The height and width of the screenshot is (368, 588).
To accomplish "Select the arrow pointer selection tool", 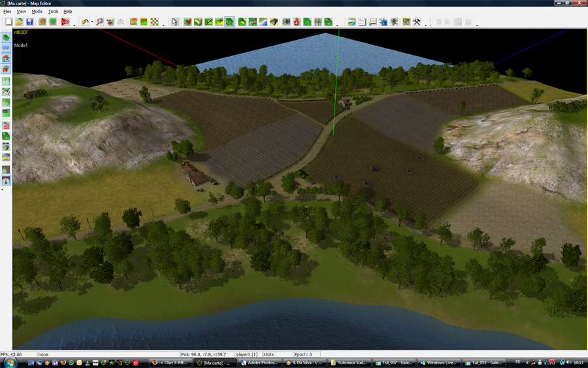I will [174, 22].
